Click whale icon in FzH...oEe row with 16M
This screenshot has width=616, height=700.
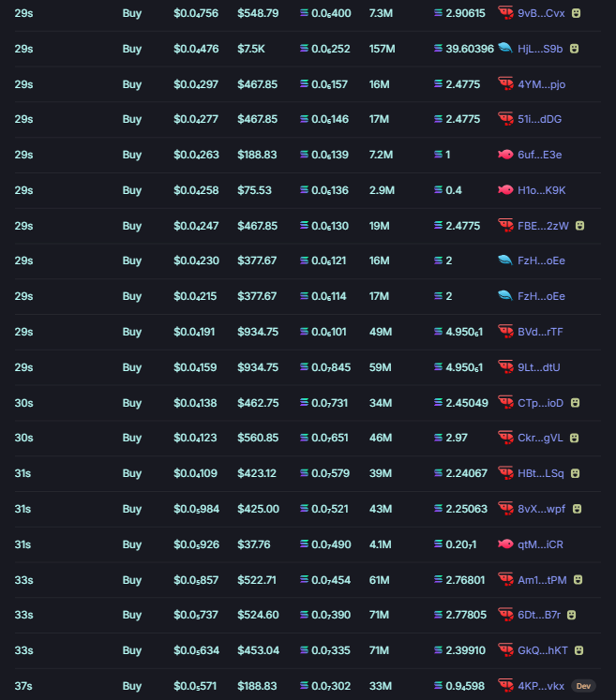coord(505,260)
